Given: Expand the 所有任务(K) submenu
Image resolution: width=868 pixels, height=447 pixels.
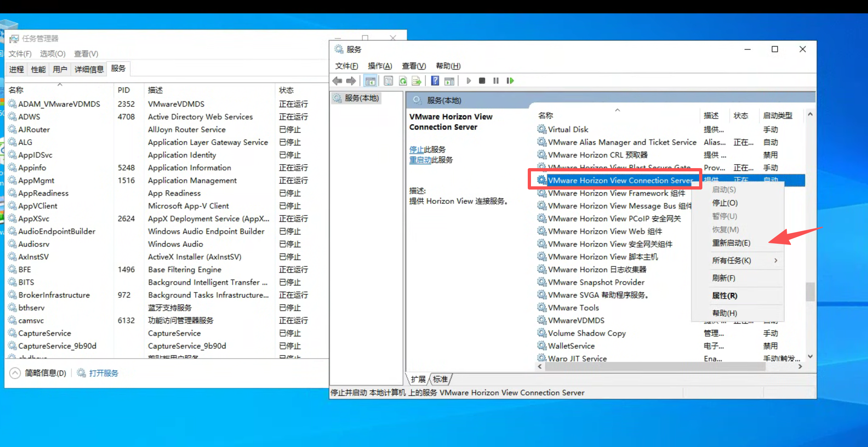Looking at the screenshot, I should click(738, 261).
